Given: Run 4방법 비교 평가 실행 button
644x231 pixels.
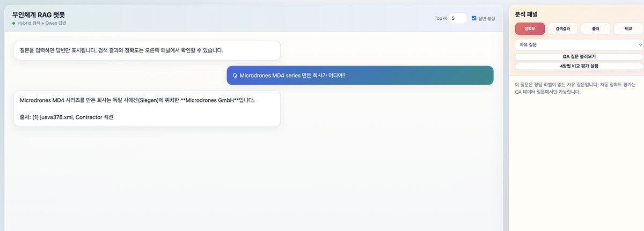Looking at the screenshot, I should pos(579,66).
